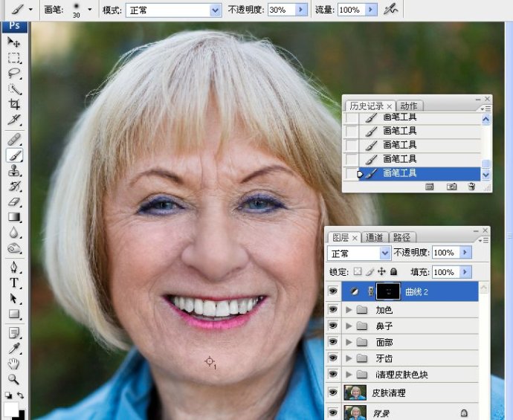513x420 pixels.
Task: Create new document from current state
Action: coord(430,187)
